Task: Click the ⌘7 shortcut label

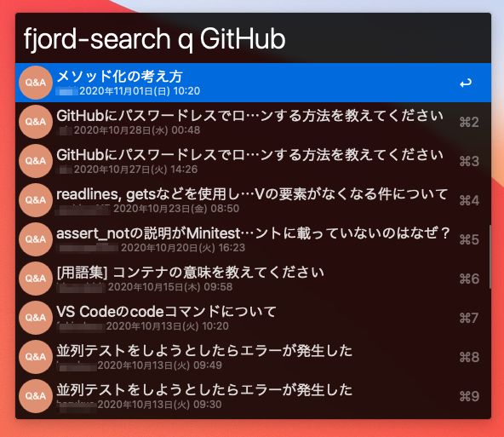Action: click(469, 319)
